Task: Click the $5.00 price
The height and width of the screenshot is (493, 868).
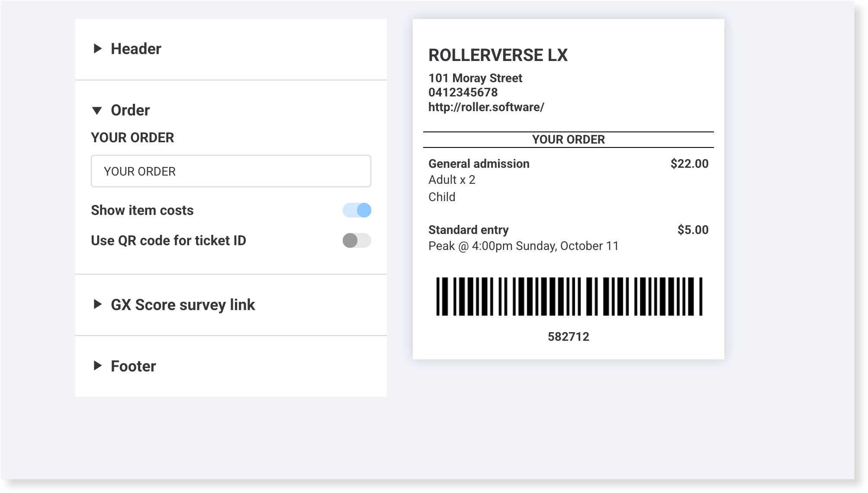Action: point(693,230)
